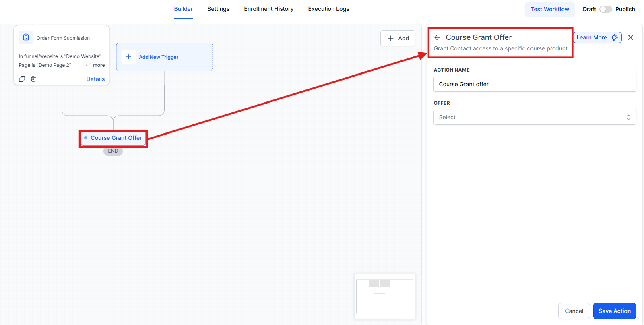Image resolution: width=644 pixels, height=325 pixels.
Task: Open the Enrollment History tab
Action: pyautogui.click(x=268, y=9)
